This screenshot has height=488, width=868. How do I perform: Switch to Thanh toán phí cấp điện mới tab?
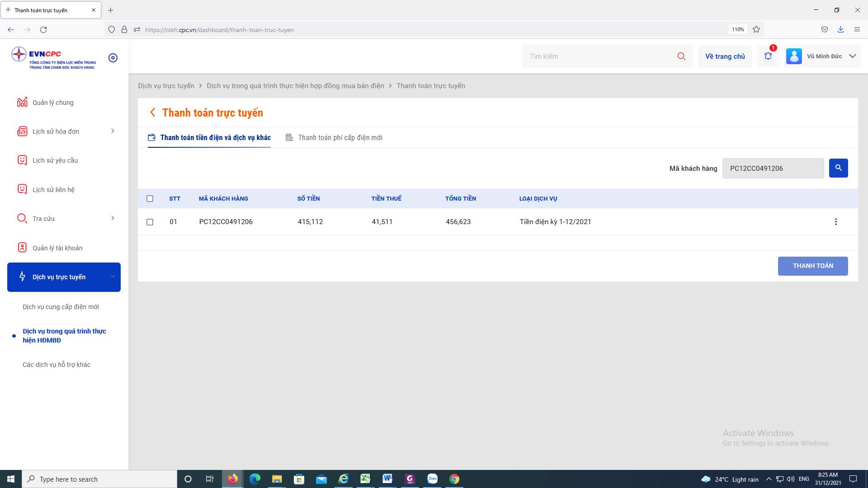point(340,138)
